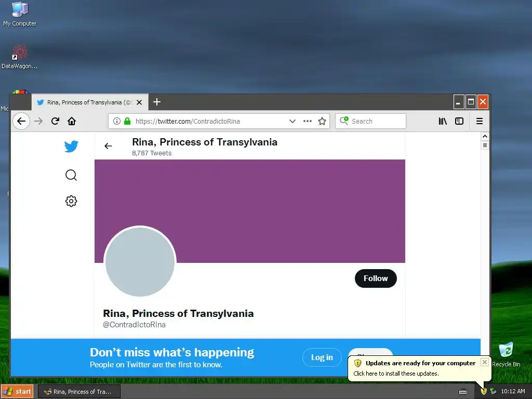Bookmark this page with the star

[322, 121]
